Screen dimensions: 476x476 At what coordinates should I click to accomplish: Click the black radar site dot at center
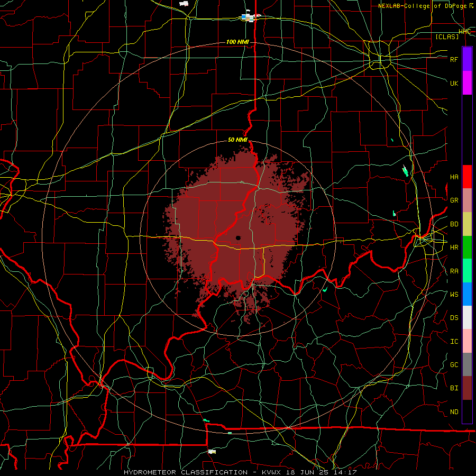coord(239,238)
